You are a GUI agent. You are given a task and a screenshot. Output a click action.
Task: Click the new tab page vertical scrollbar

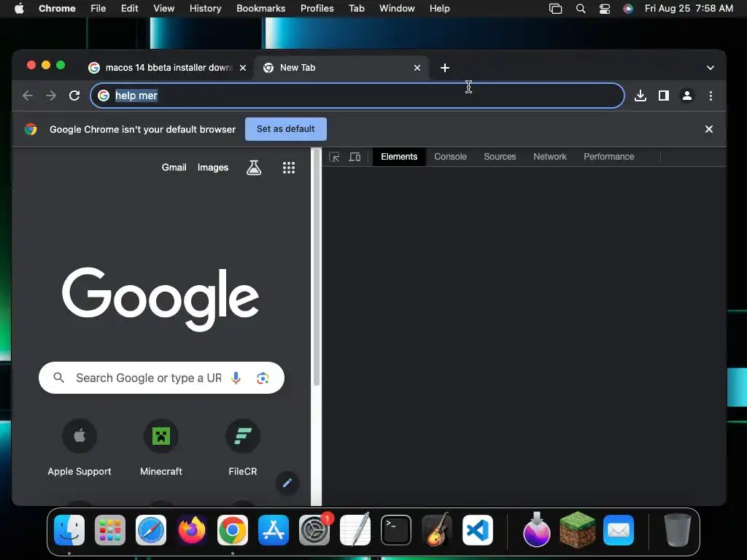click(x=317, y=267)
